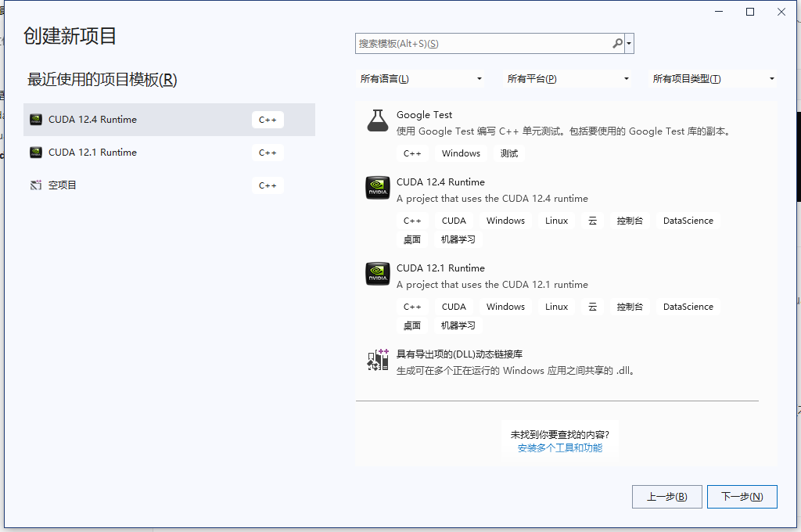801x532 pixels.
Task: Click the CUDA 12.4 Runtime icon in recent list
Action: pos(36,120)
